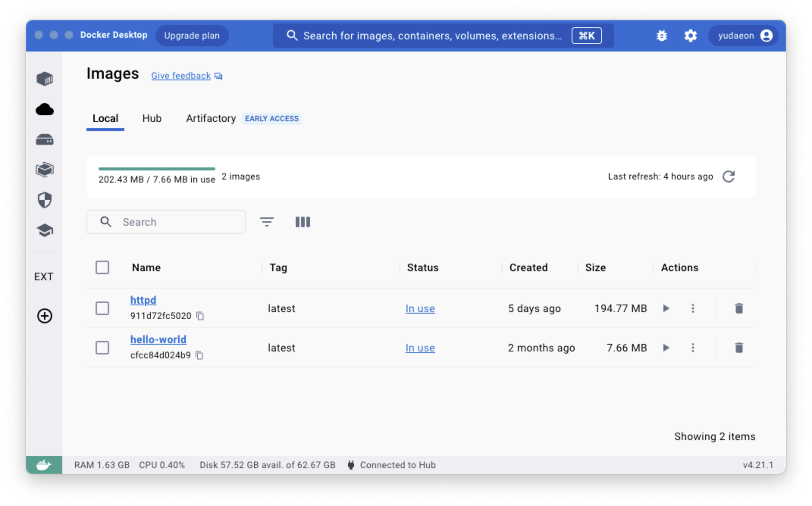812x506 pixels.
Task: Open the Settings gear icon
Action: coord(690,36)
